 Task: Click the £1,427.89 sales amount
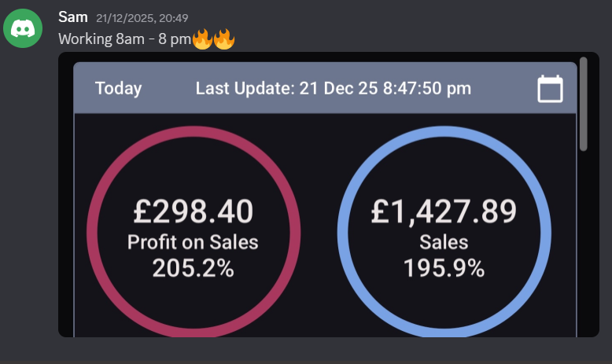click(x=444, y=211)
